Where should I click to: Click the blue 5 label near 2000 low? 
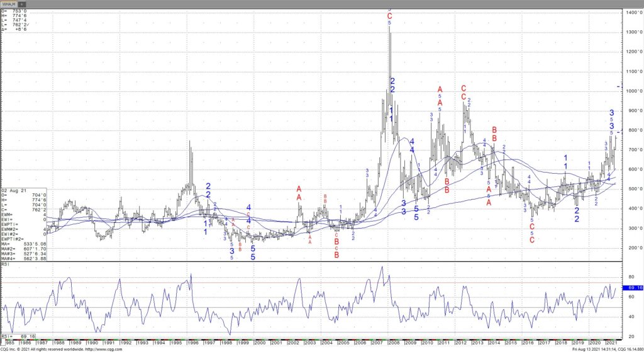(253, 257)
